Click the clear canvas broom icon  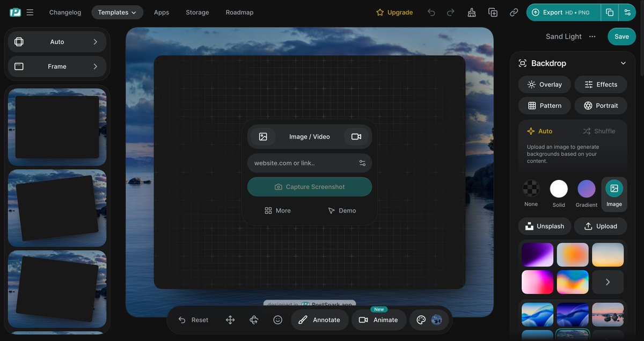click(x=472, y=12)
